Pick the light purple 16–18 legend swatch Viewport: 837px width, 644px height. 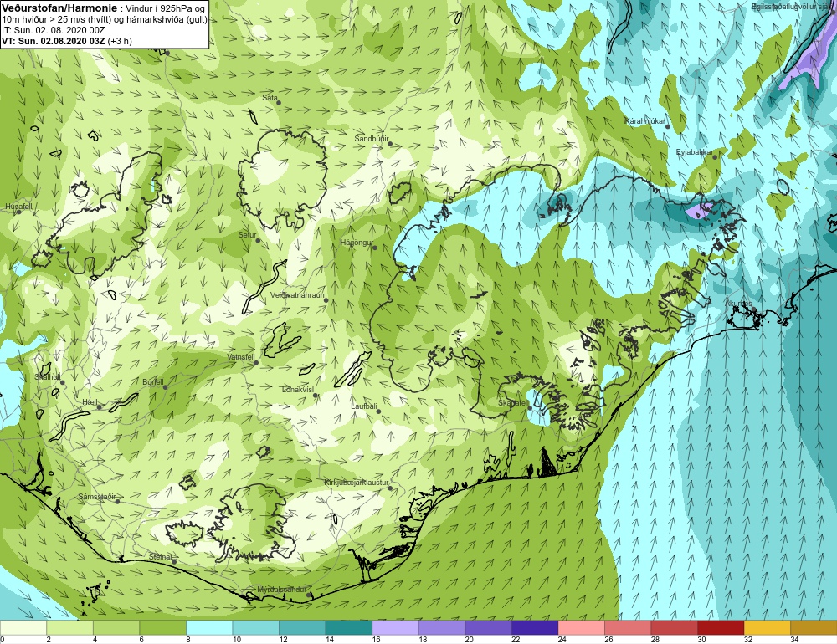[x=395, y=627]
